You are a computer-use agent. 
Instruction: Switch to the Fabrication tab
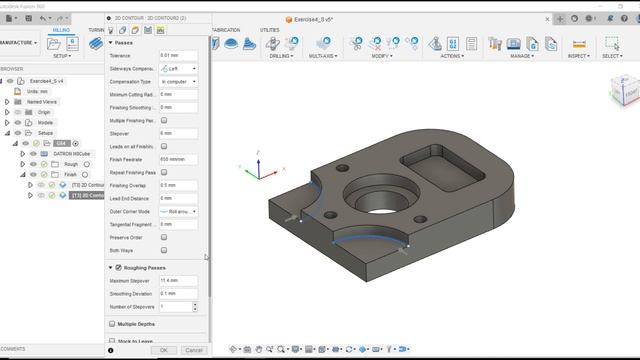[x=226, y=30]
